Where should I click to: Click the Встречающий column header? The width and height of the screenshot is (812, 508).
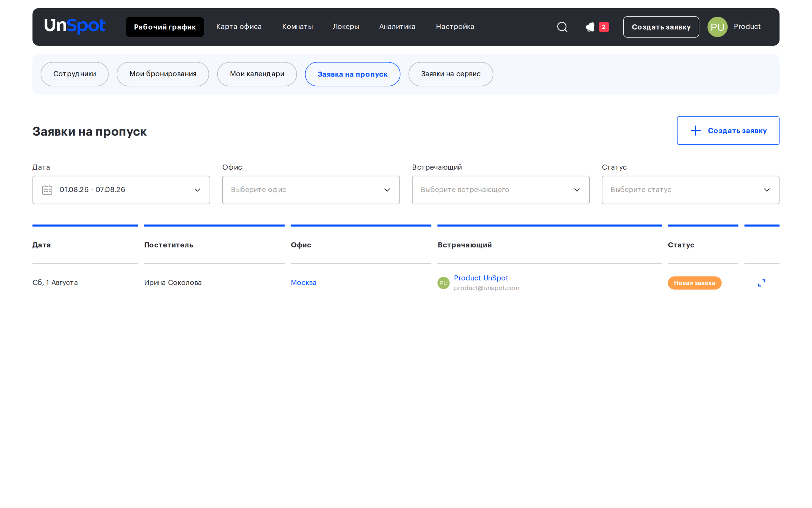tap(465, 245)
